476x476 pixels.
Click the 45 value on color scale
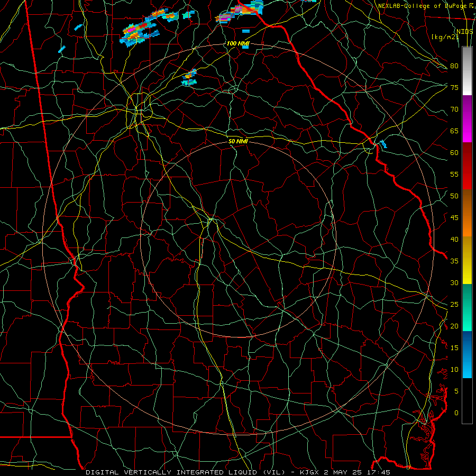pos(454,218)
